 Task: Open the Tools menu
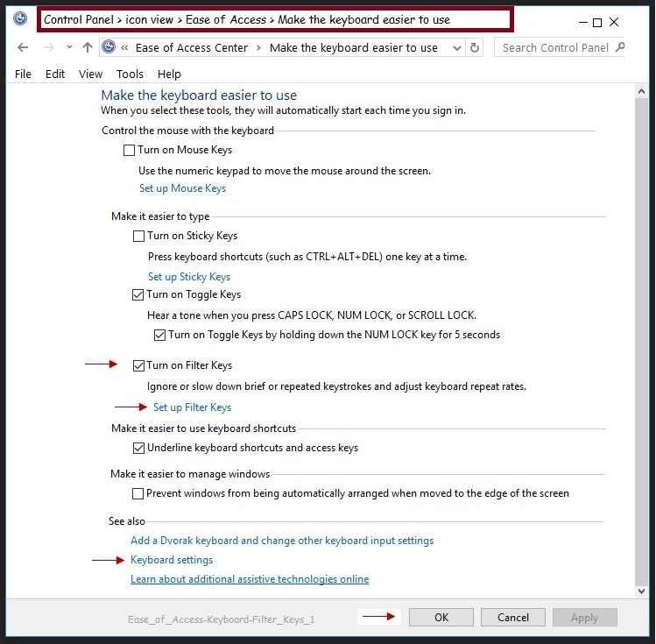pyautogui.click(x=130, y=74)
